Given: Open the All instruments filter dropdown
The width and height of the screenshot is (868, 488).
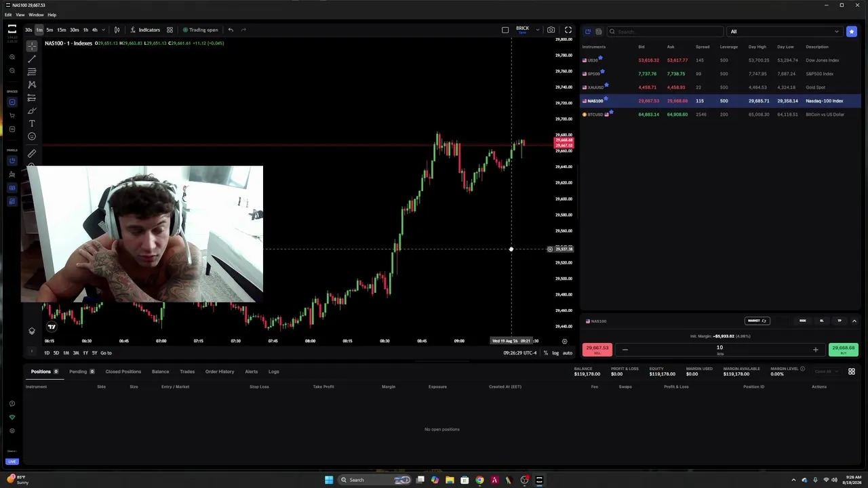Looking at the screenshot, I should (784, 31).
